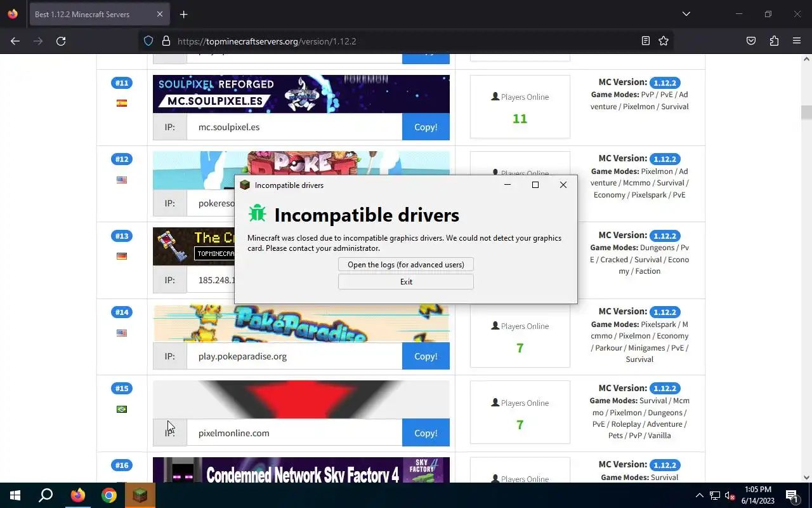
Task: Click the Brazil flag under #15
Action: click(122, 409)
